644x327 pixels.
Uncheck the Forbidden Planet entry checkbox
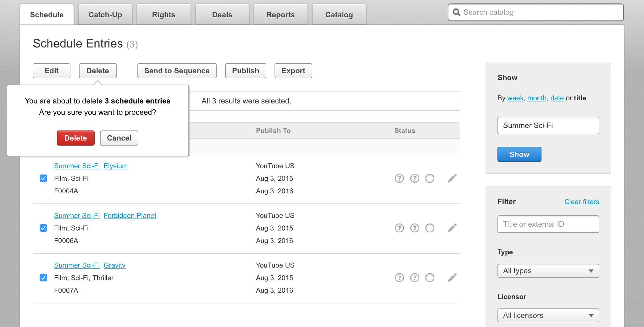coord(43,228)
